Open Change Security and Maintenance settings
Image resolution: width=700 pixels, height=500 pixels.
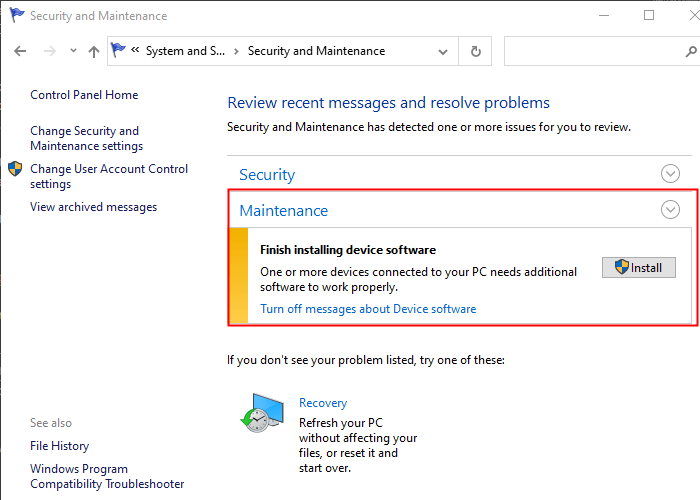coord(87,138)
